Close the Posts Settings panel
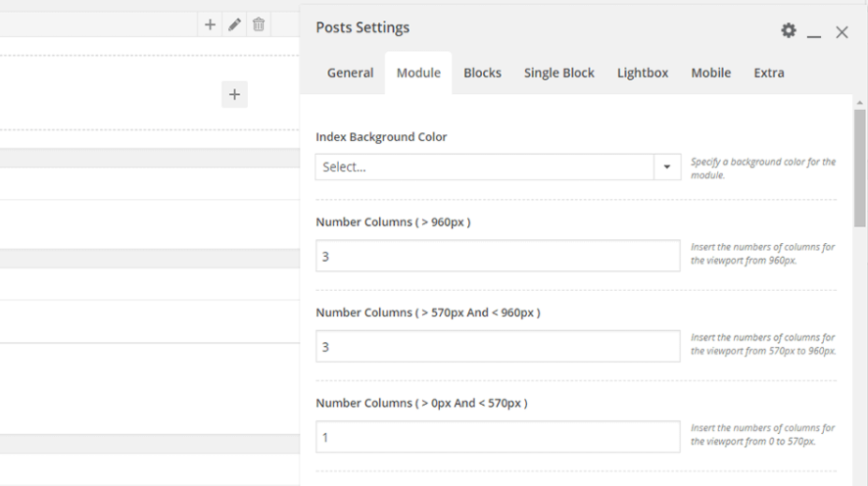Screen dimensions: 868x486 (842, 32)
